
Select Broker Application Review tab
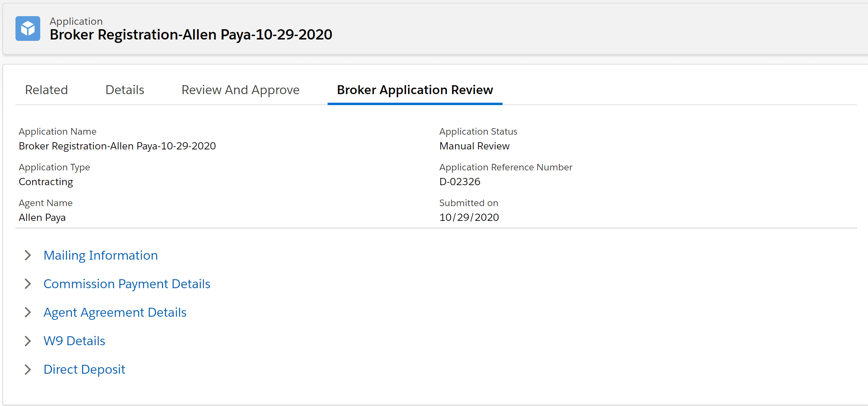(415, 90)
